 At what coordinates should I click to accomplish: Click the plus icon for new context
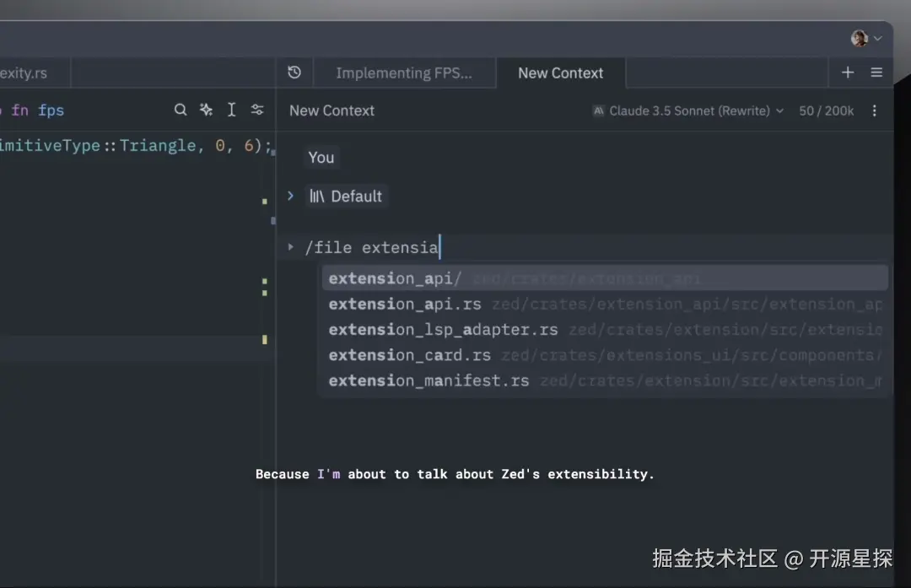pyautogui.click(x=848, y=73)
